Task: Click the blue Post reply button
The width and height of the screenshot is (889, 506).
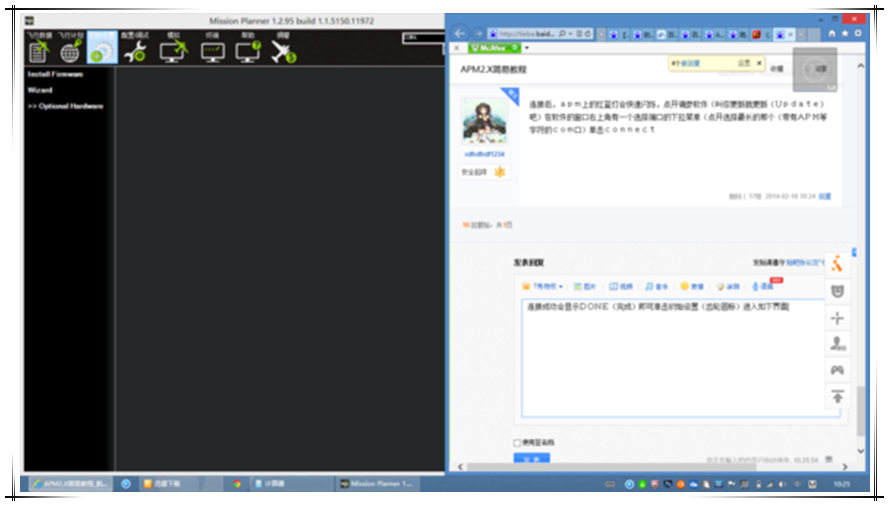Action: tap(531, 459)
